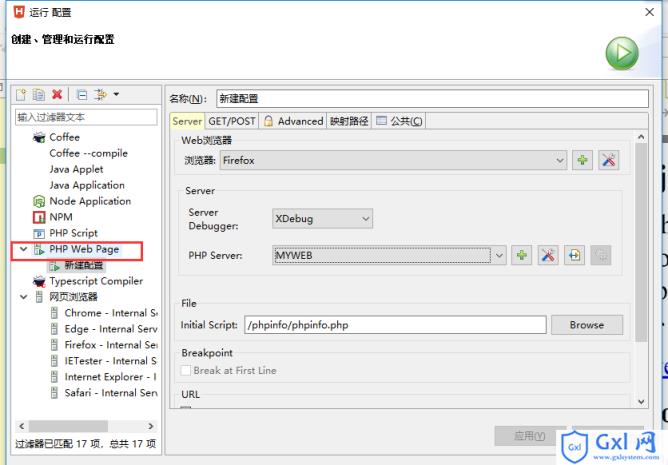This screenshot has height=465, width=668.
Task: Collapse the PHP Web Page tree node
Action: pyautogui.click(x=24, y=249)
